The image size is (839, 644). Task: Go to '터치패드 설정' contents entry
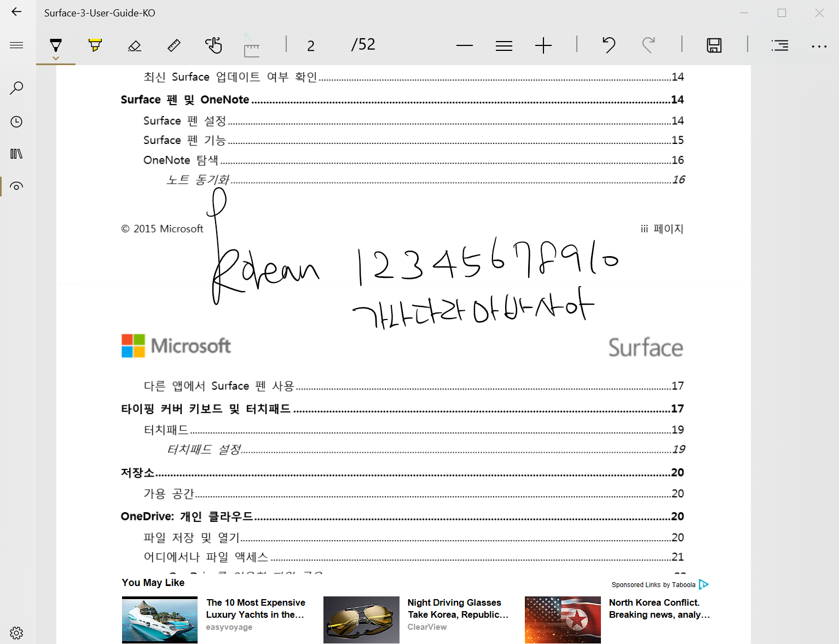(426, 449)
